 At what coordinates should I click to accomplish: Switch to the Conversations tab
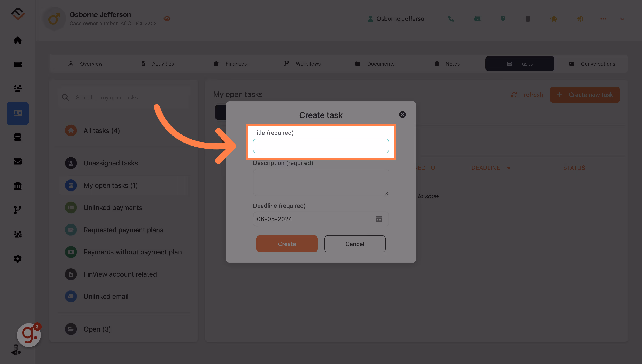click(x=592, y=64)
